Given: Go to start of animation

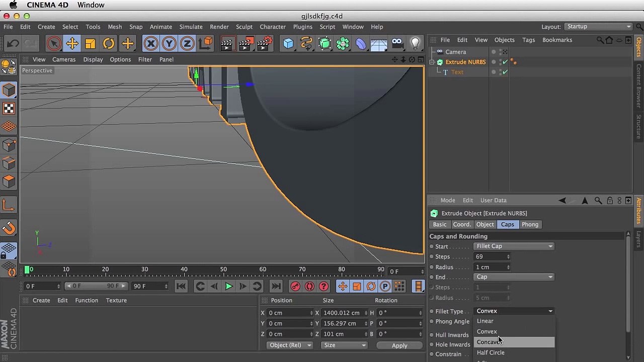Looking at the screenshot, I should coord(181,286).
